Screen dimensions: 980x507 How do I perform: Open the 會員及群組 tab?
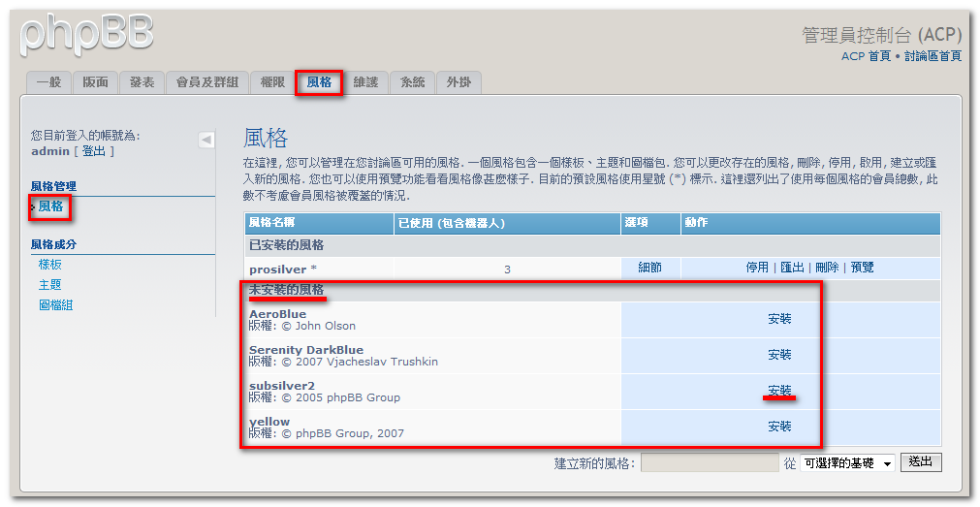click(206, 82)
